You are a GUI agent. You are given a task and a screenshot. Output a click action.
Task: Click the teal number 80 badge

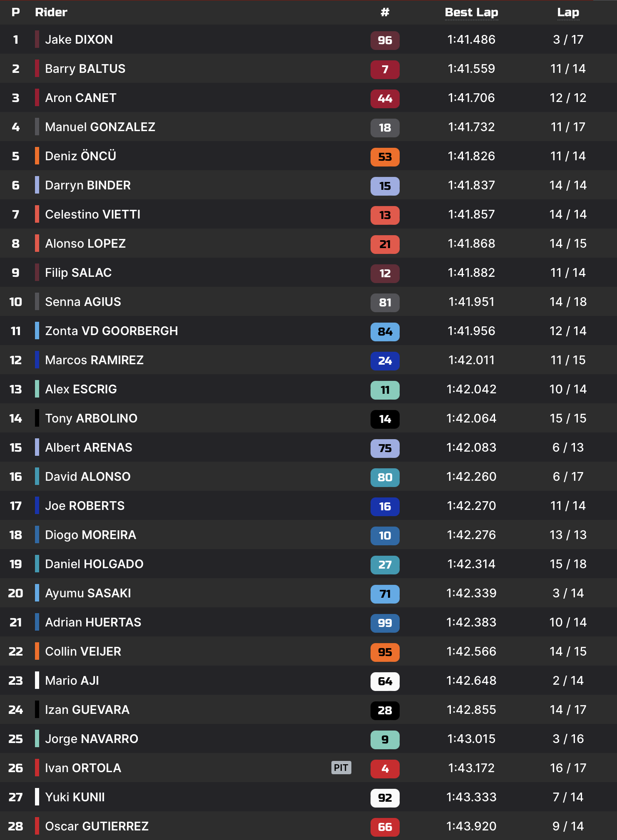click(385, 477)
